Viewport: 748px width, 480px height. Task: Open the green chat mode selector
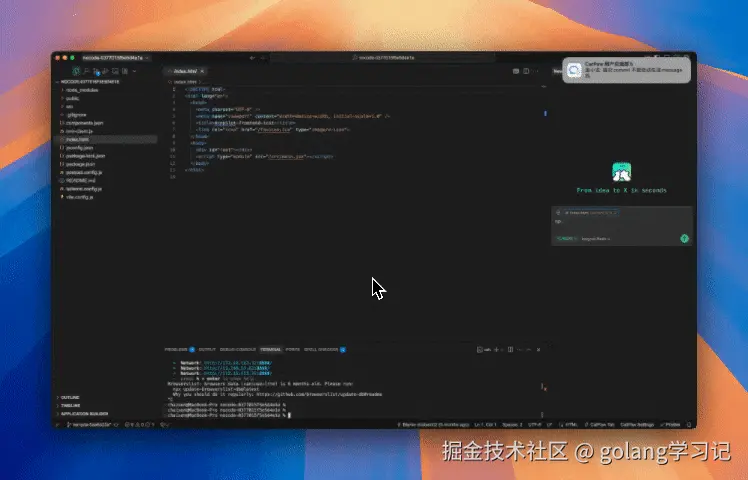[x=567, y=239]
